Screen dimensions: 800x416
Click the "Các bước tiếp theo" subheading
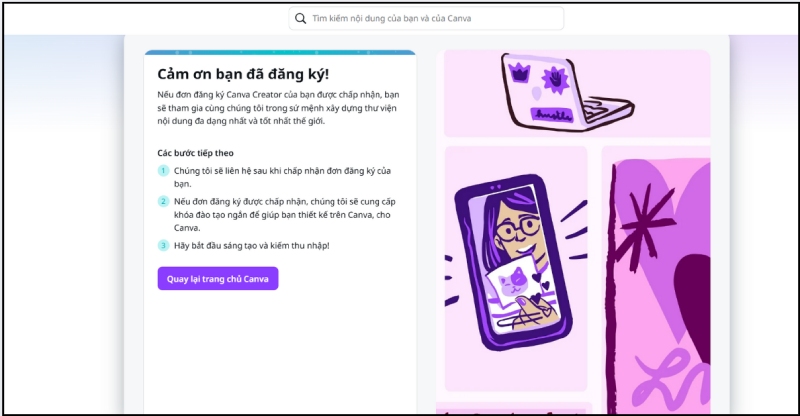pyautogui.click(x=195, y=153)
